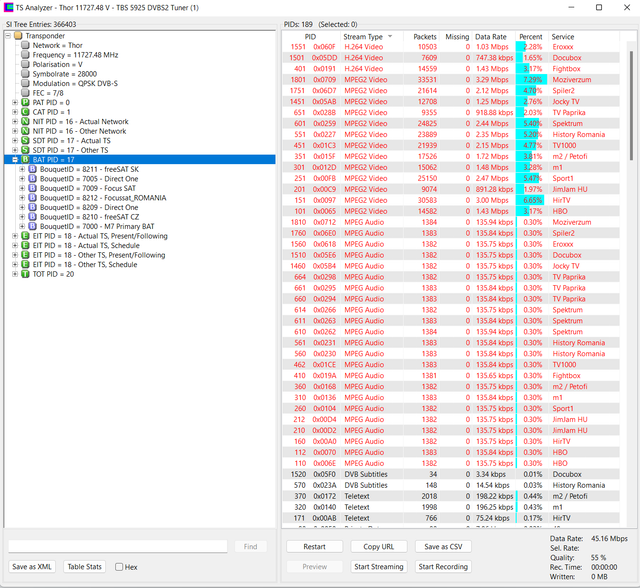Click the N icon of NIT Actual Network

[x=25, y=122]
